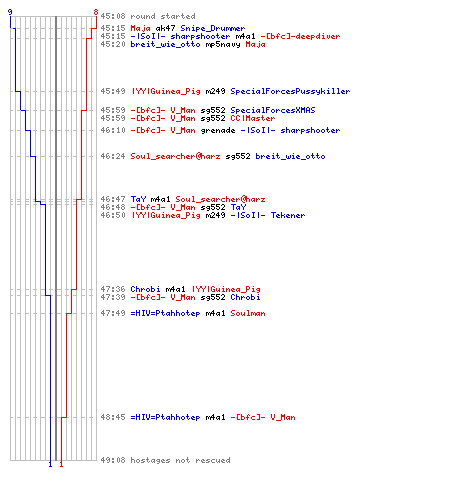The width and height of the screenshot is (450, 500).
Task: Select breit_wie_otto in the 45:20 mp5navy kill
Action: coord(165,44)
